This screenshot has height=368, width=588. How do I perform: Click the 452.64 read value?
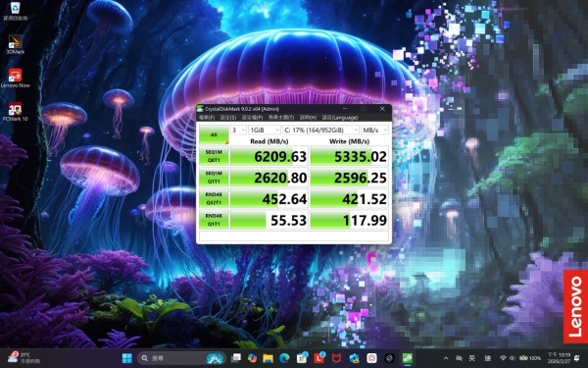click(x=269, y=198)
